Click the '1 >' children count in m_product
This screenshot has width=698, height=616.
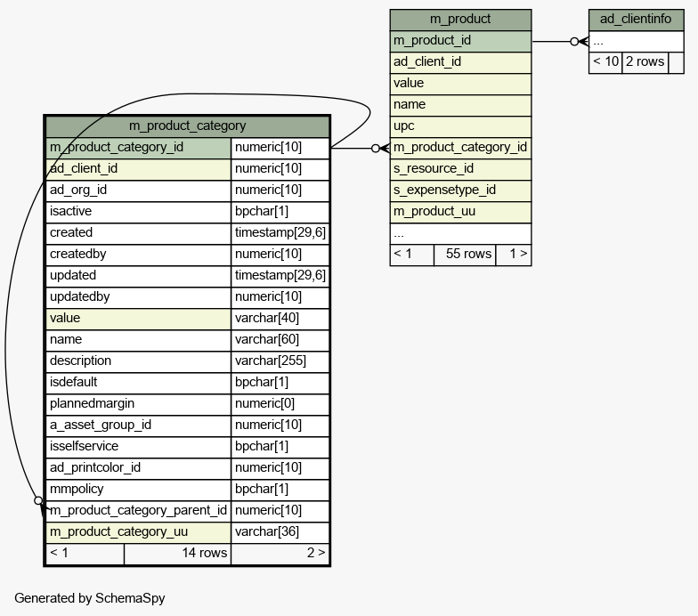(514, 254)
